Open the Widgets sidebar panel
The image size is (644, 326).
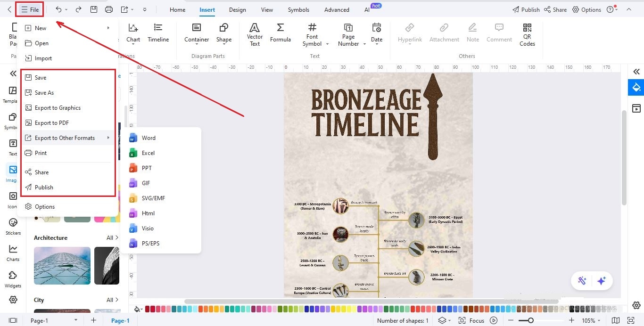(x=13, y=279)
